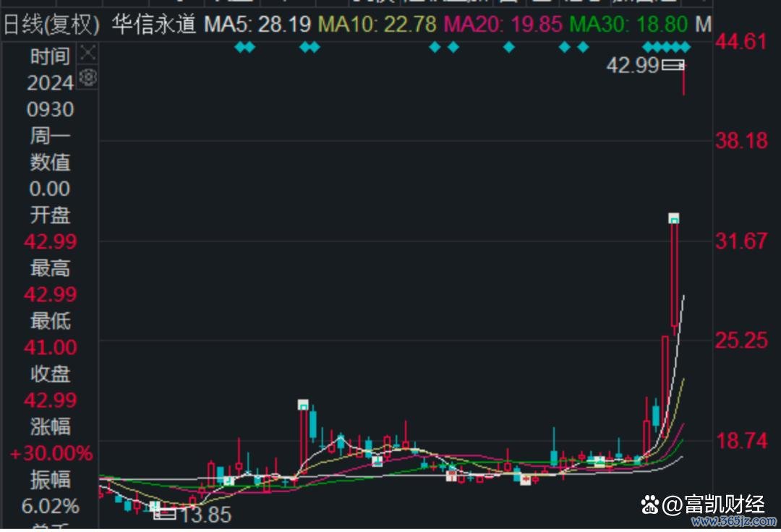The image size is (781, 532).
Task: Open settings via the gear icon below the X
Action: point(88,77)
